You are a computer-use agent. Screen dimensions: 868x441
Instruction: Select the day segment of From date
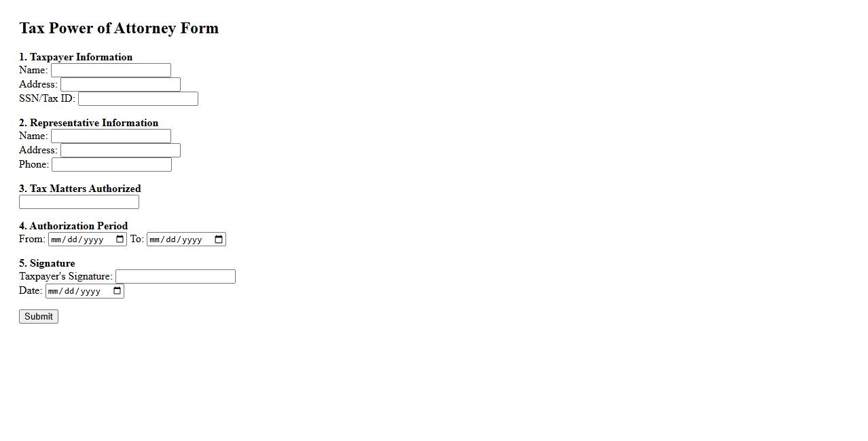73,239
